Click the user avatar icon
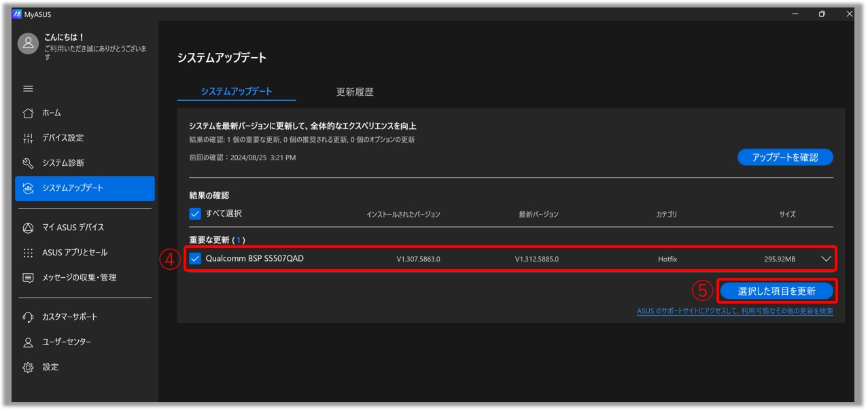The height and width of the screenshot is (411, 868). tap(28, 43)
